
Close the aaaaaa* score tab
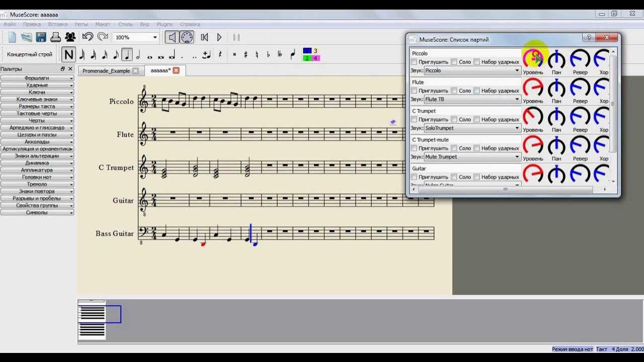click(x=176, y=70)
